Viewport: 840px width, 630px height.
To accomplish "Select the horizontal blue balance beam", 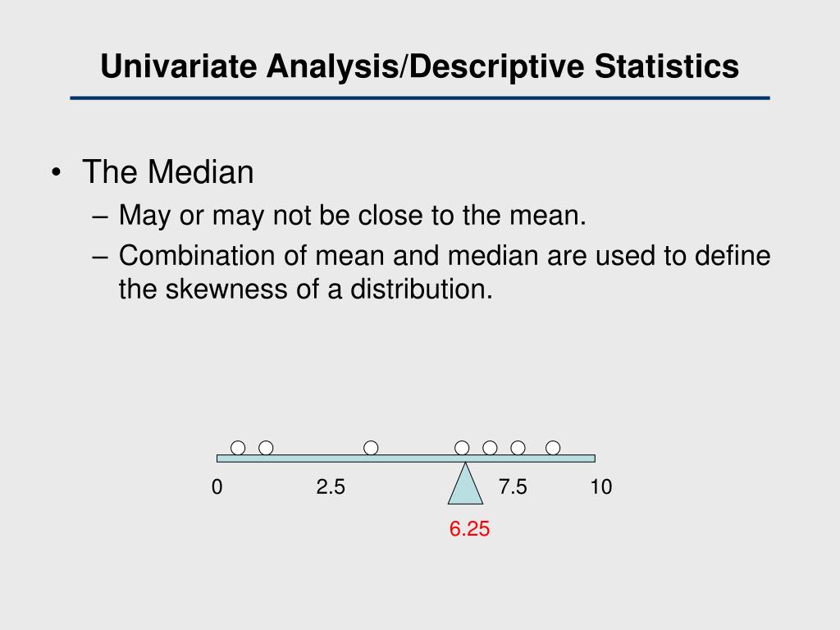I will (406, 459).
